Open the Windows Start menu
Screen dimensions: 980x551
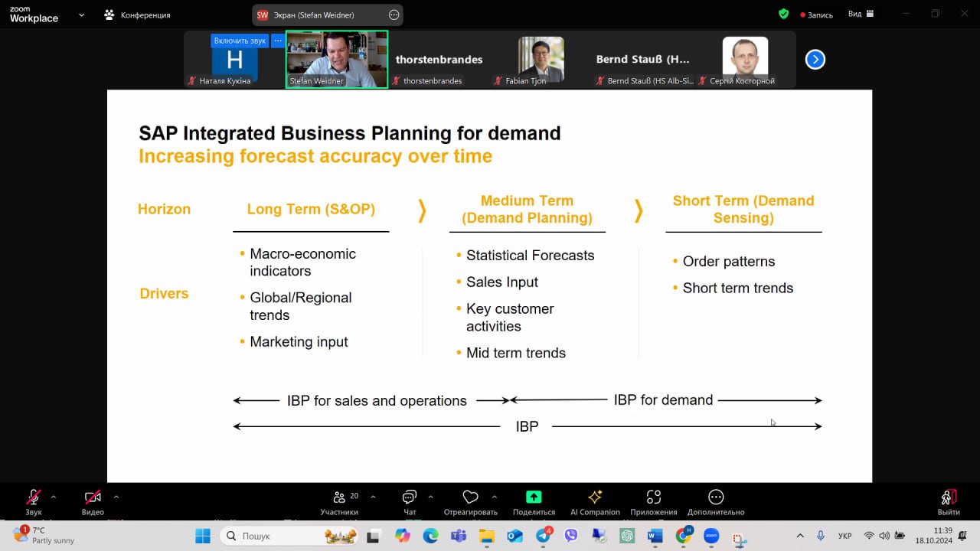point(203,536)
